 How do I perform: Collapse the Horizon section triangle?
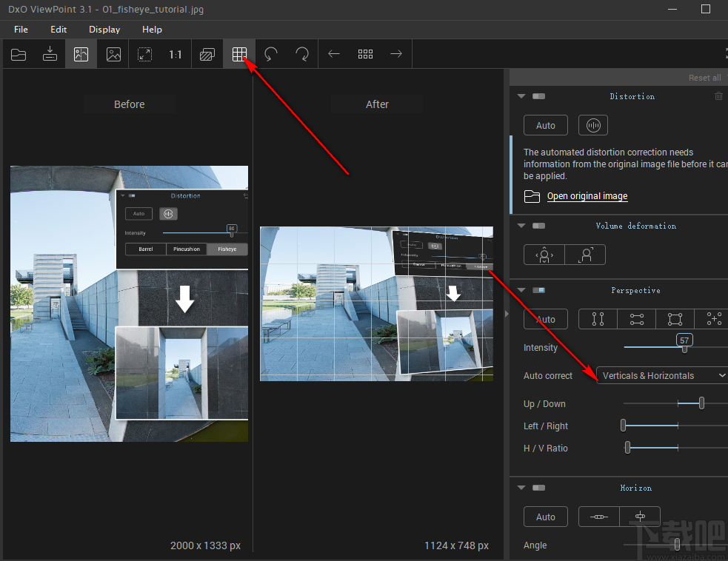tap(521, 488)
